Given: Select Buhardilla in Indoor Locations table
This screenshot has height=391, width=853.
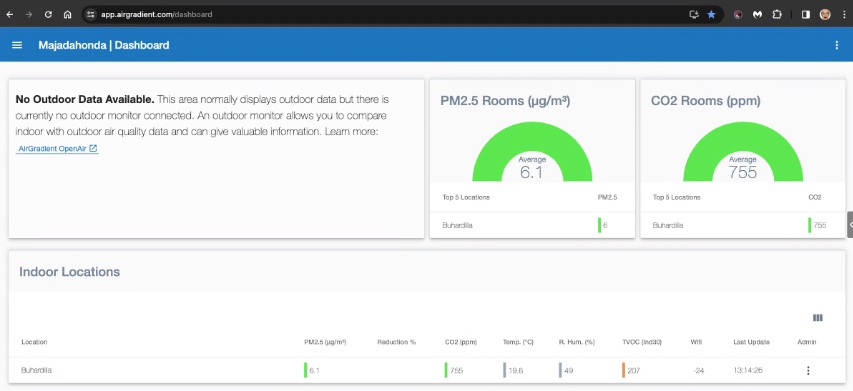Looking at the screenshot, I should click(x=36, y=370).
